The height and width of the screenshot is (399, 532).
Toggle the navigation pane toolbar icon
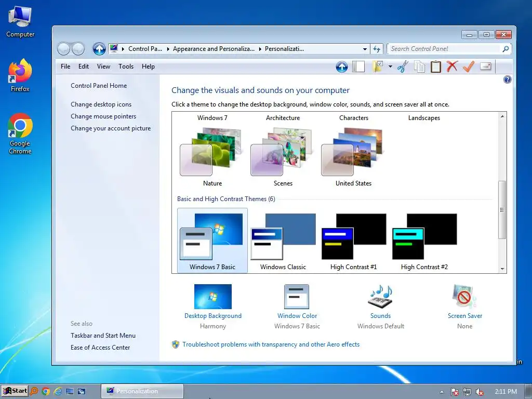(358, 66)
